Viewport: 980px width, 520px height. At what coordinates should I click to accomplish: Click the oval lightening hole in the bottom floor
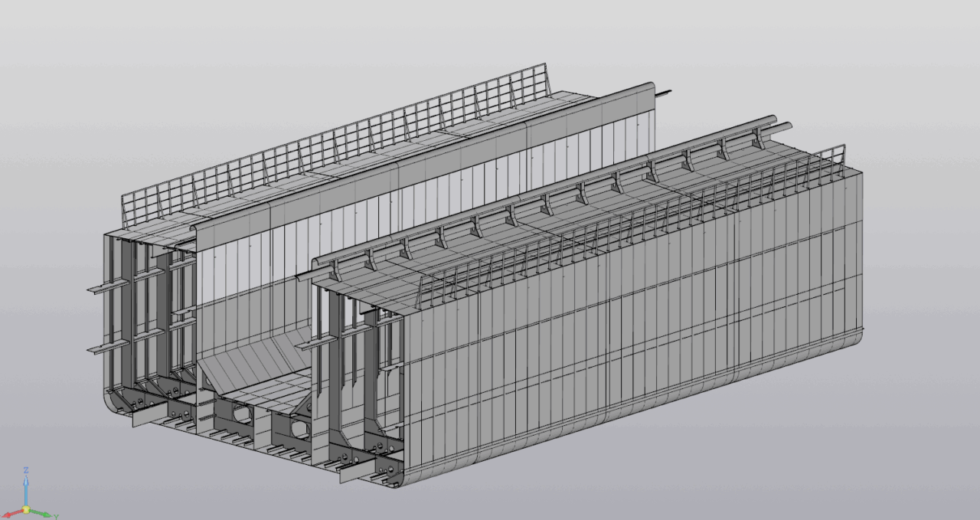(x=242, y=416)
